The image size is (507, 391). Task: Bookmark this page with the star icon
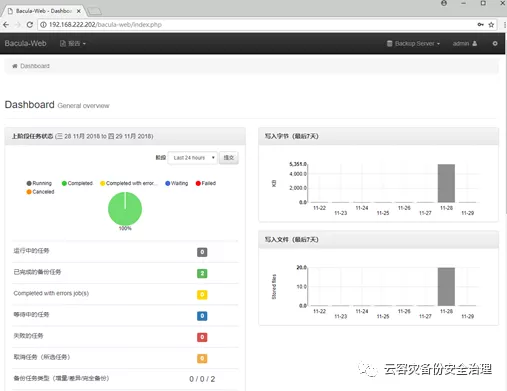click(x=491, y=25)
